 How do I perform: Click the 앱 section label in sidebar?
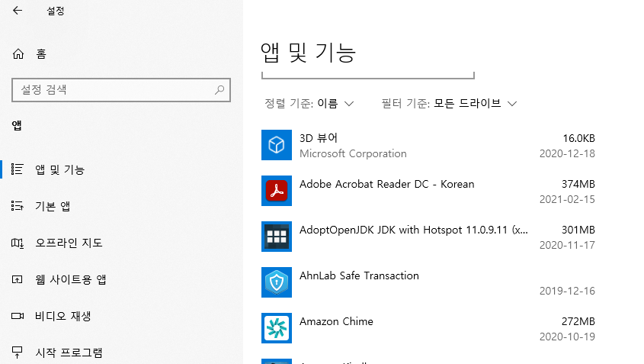click(17, 125)
